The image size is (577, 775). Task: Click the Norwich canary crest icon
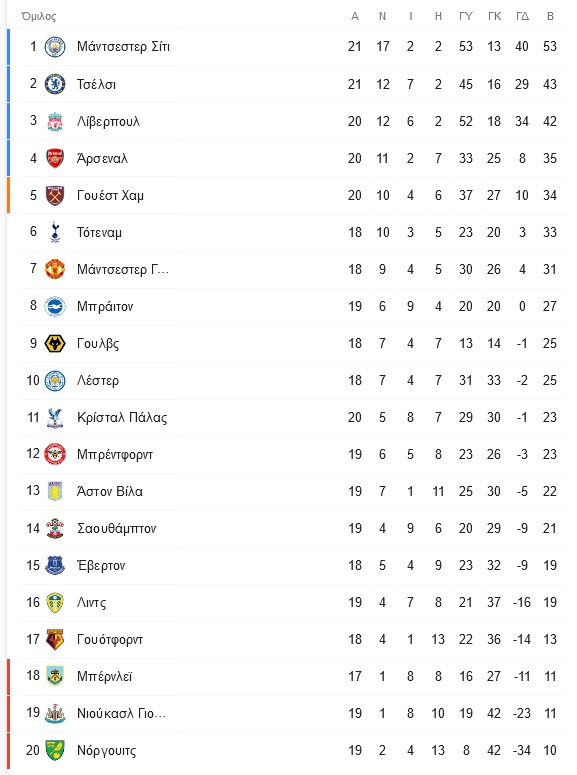(55, 750)
